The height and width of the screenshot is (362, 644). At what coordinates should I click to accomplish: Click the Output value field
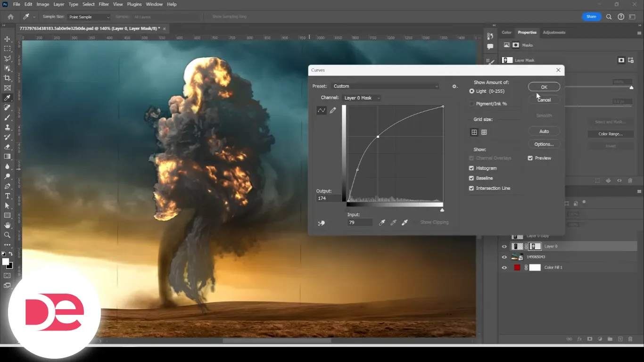tap(329, 198)
